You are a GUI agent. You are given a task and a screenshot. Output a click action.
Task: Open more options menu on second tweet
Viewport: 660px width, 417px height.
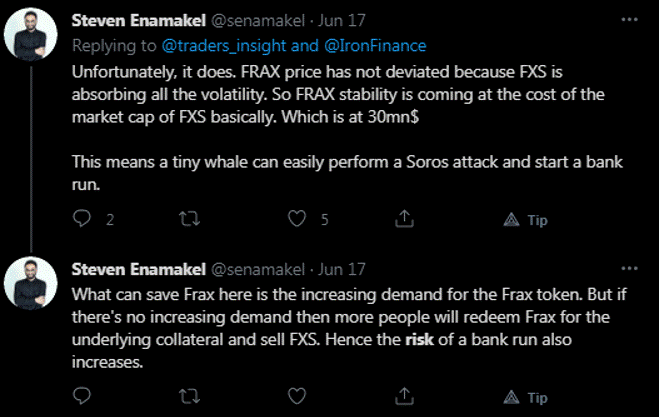628,268
